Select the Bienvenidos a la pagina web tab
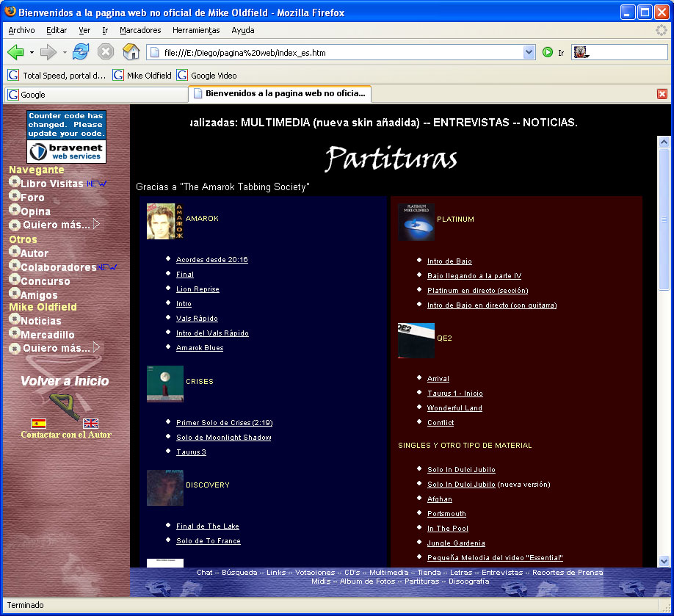 pyautogui.click(x=280, y=94)
